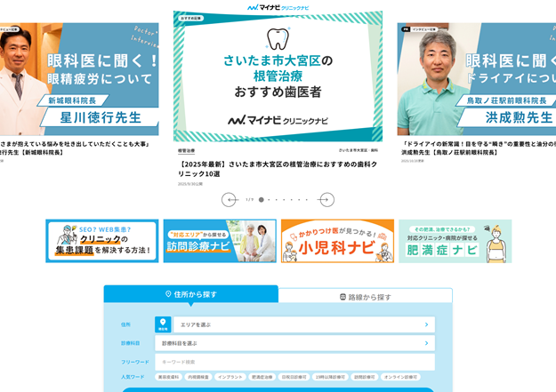The width and height of the screenshot is (556, 392).
Task: Open the エリアを選ぶ area selector
Action: pos(304,324)
